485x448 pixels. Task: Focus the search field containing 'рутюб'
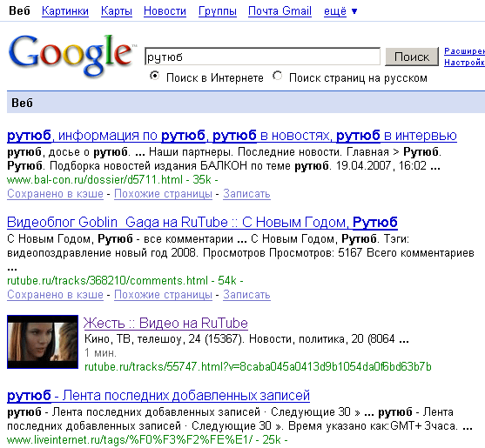coord(262,57)
